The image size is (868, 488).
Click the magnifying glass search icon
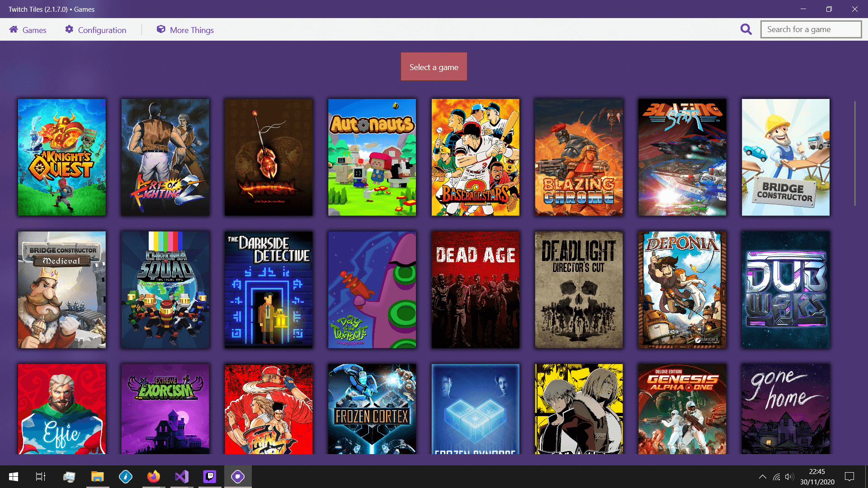[x=746, y=30]
